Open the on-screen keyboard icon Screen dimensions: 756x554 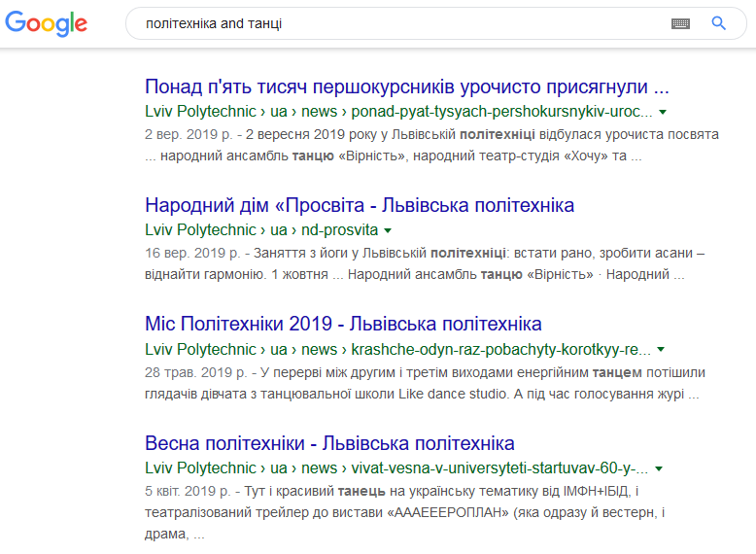[x=680, y=23]
